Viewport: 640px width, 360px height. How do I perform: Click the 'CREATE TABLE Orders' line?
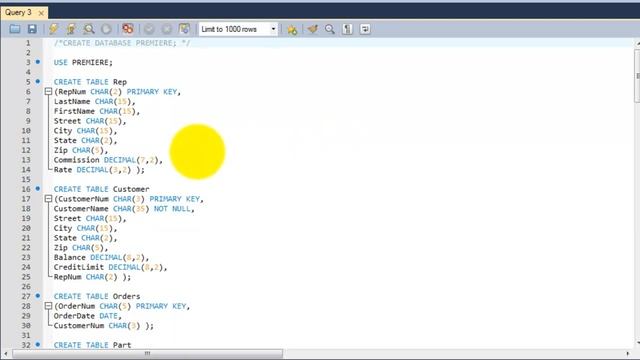(97, 296)
